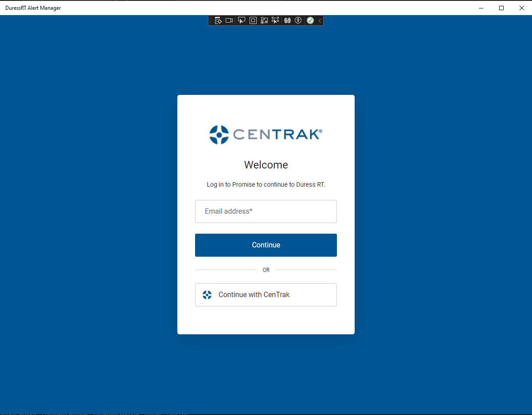The image size is (532, 415).
Task: Click the green checkmark status icon
Action: coord(310,20)
